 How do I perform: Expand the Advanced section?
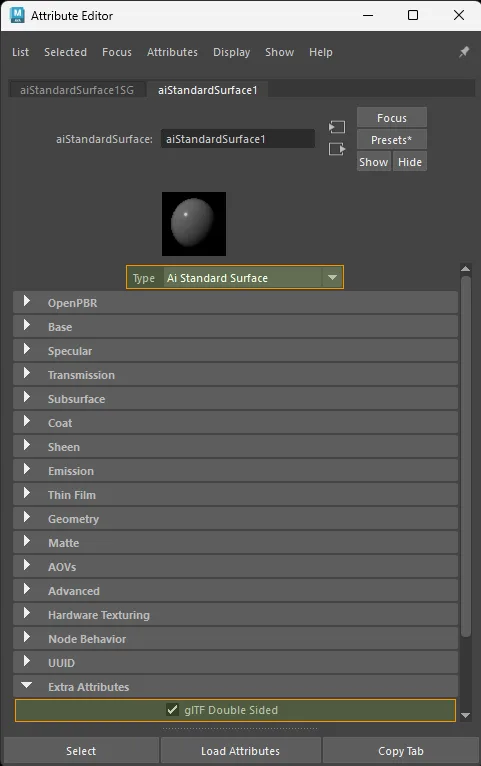(235, 591)
